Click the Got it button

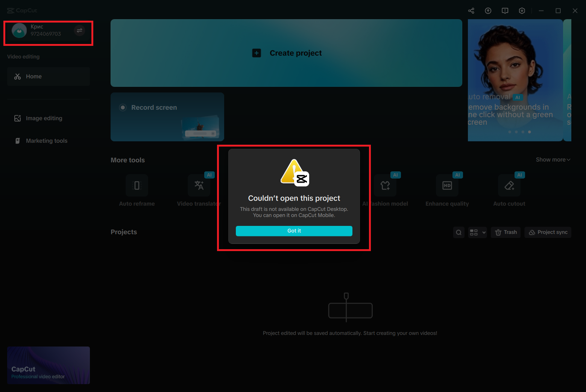click(x=294, y=231)
